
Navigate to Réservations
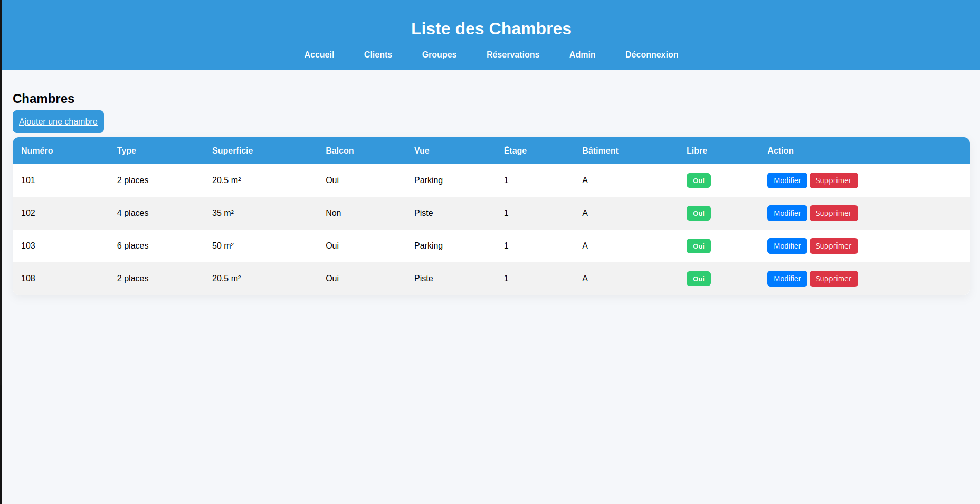click(512, 55)
